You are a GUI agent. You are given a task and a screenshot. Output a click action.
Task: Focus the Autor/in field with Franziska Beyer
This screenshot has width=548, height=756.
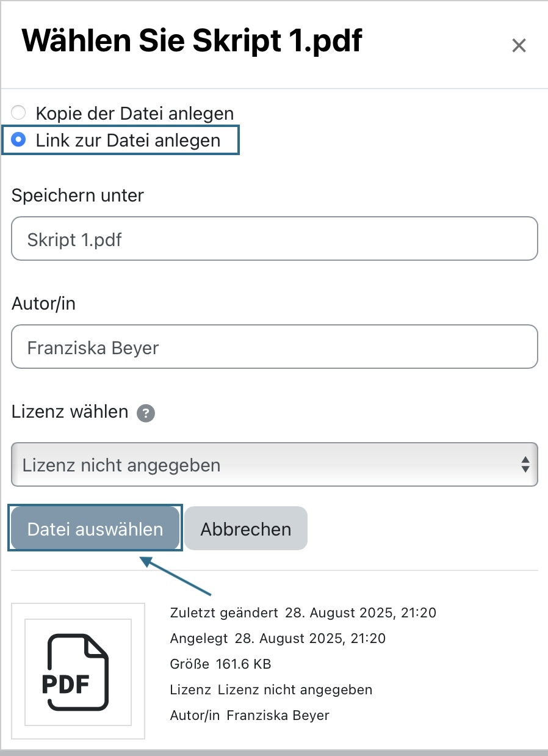tap(275, 347)
